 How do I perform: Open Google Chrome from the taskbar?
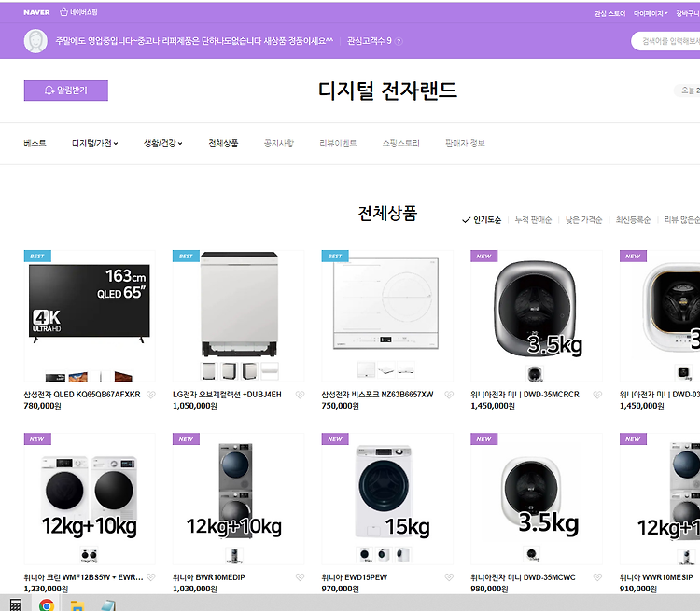point(47,604)
